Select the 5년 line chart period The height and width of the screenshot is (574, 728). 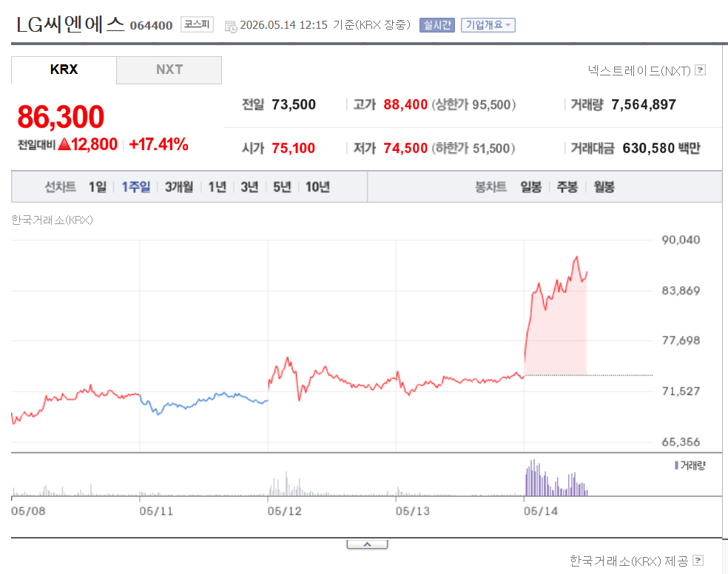click(282, 187)
